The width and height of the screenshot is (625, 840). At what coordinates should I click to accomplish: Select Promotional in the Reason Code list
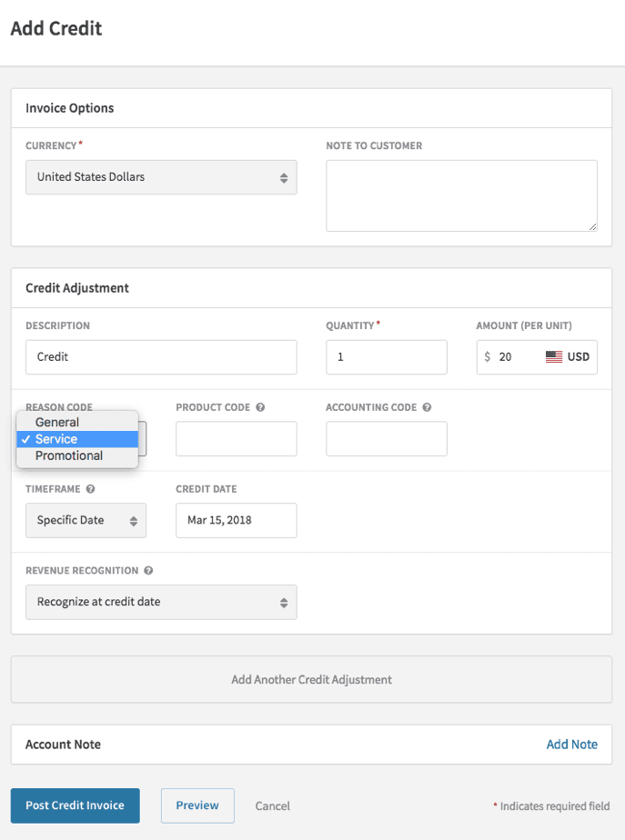coord(67,455)
